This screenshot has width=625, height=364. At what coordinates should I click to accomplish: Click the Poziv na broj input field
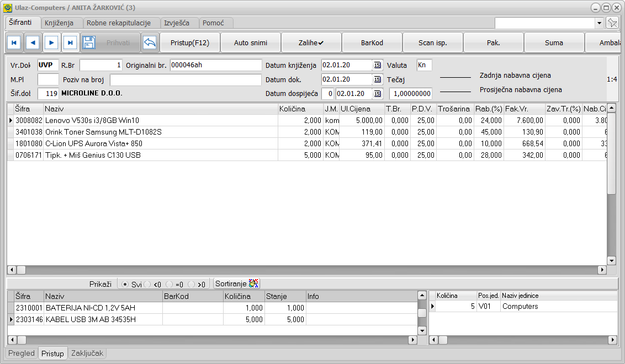(186, 79)
